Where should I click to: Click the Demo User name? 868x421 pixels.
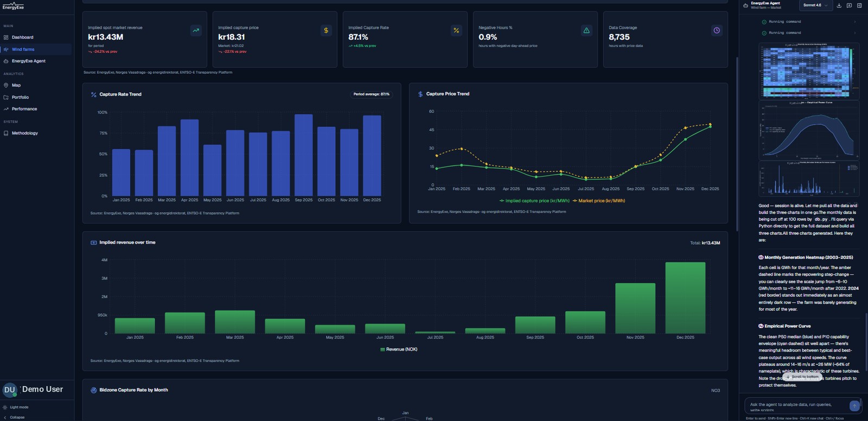click(x=42, y=390)
